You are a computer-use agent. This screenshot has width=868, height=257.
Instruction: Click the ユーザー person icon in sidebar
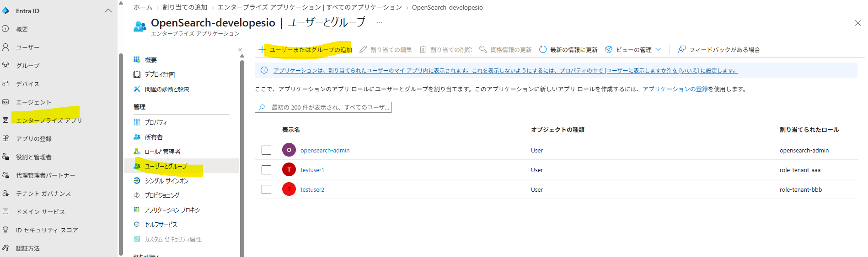pyautogui.click(x=5, y=47)
